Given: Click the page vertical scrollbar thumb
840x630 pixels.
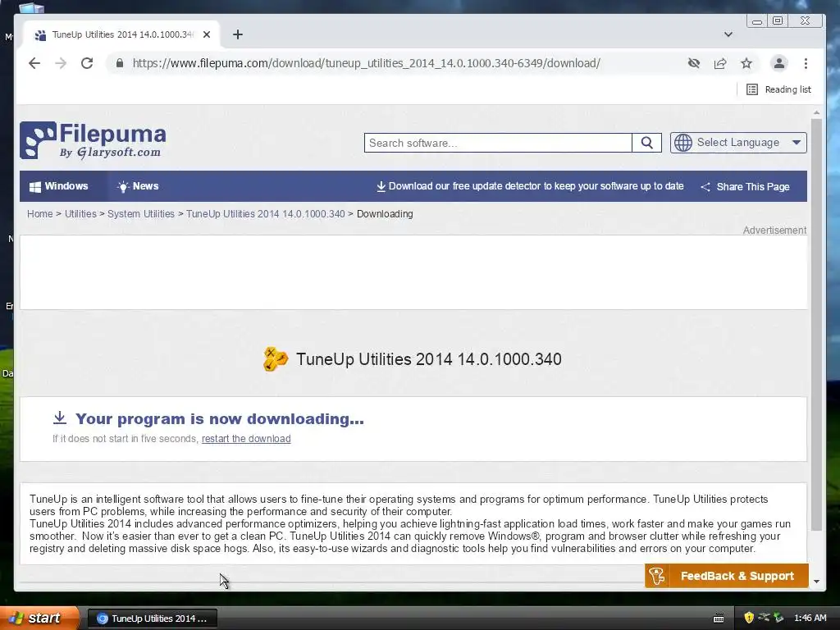Looking at the screenshot, I should click(x=816, y=324).
